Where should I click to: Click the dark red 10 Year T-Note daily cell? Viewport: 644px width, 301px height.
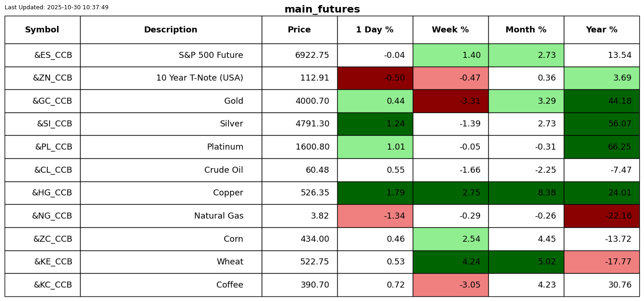click(x=375, y=78)
